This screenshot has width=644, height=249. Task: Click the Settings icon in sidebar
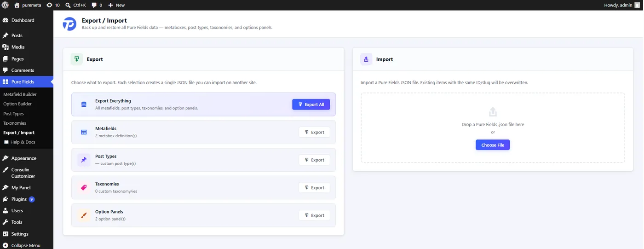(6, 234)
